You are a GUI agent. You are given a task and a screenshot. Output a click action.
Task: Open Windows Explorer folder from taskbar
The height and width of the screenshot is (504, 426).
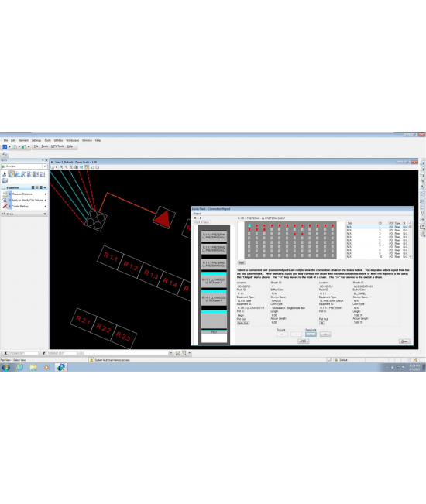coord(33,367)
